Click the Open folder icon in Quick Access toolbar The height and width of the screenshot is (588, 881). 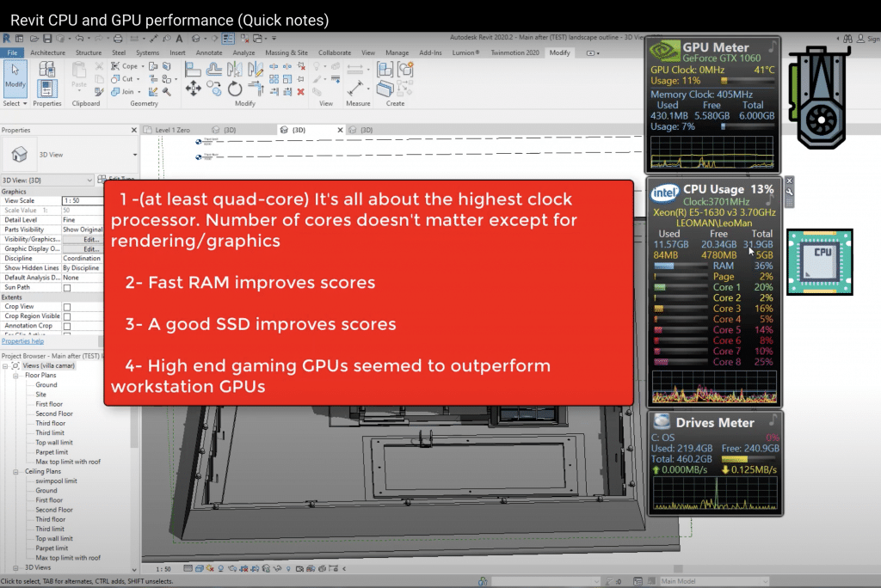[34, 38]
